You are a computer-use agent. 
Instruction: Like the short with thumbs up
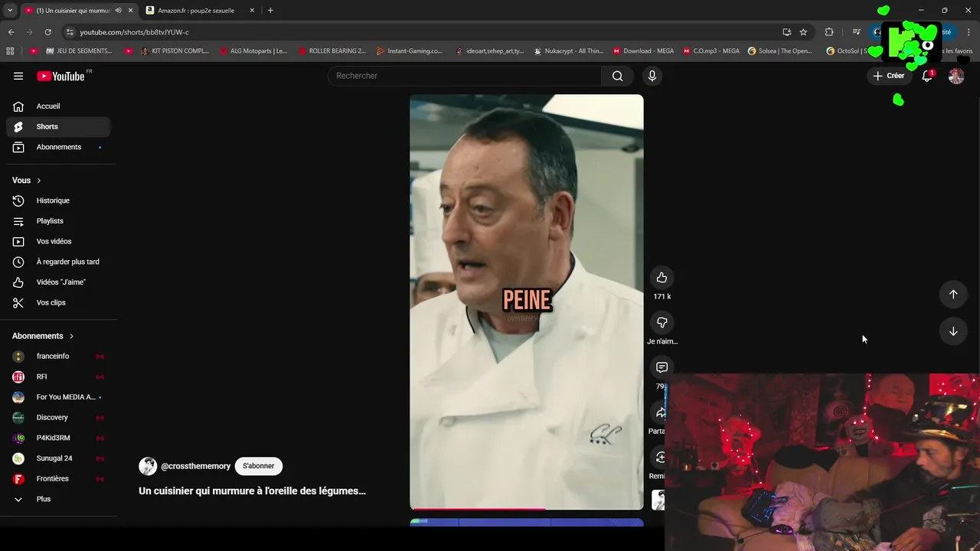661,277
